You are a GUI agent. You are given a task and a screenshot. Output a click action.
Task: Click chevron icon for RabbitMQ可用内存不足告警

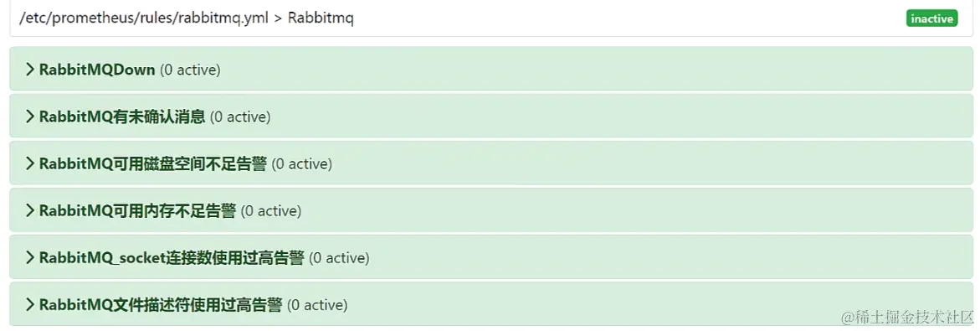click(x=29, y=210)
